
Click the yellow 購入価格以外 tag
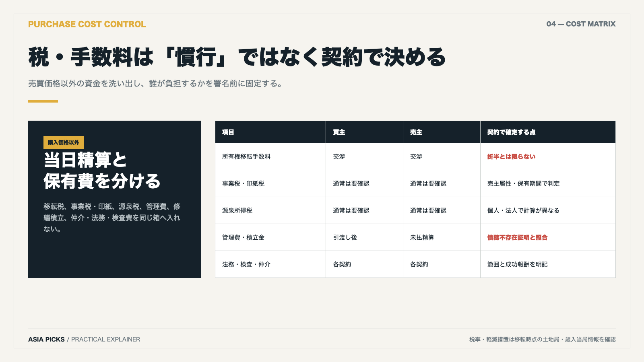tap(64, 142)
